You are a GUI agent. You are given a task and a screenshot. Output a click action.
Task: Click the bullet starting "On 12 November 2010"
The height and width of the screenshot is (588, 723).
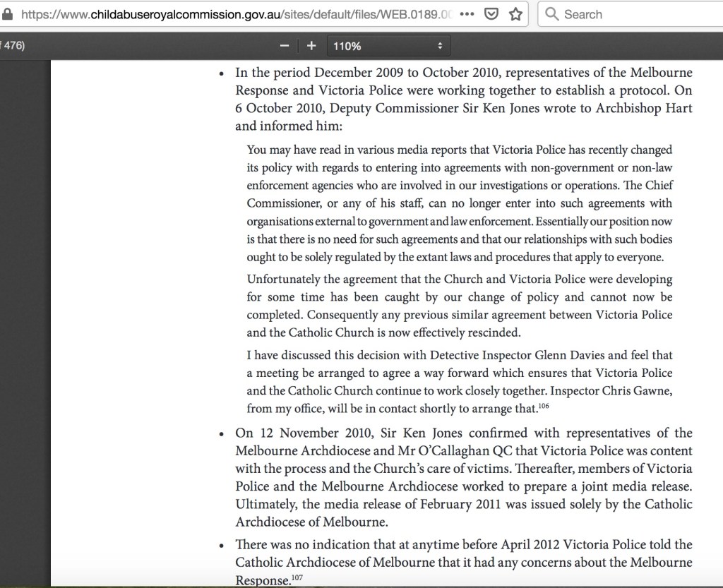[463, 476]
